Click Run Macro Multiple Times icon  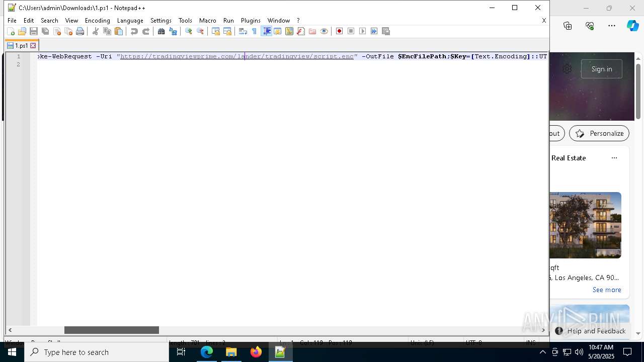pos(374,31)
